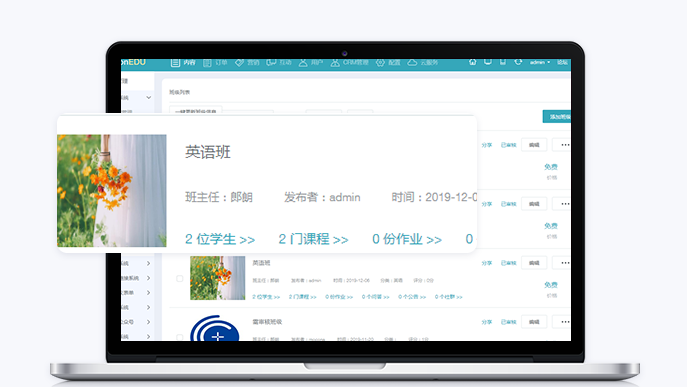Open small 2位学生 >> link in 英语班 list row
Screen dimensions: 687x387
click(266, 297)
